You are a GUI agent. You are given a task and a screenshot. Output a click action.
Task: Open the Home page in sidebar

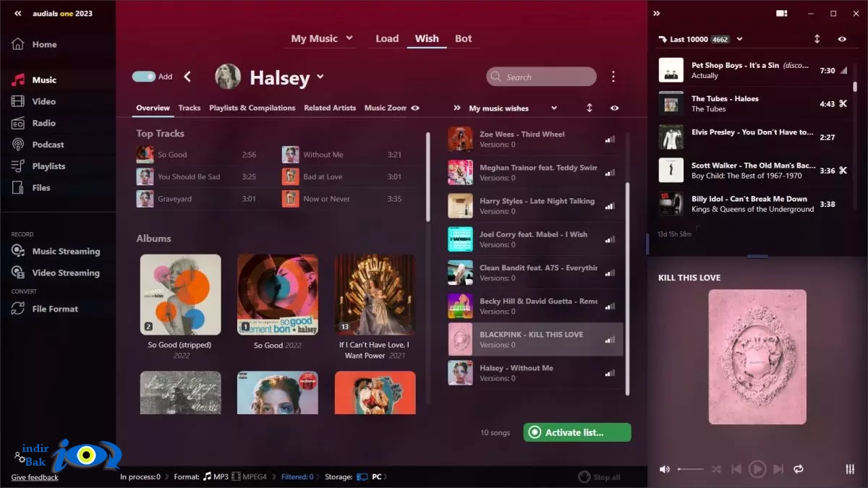35,44
